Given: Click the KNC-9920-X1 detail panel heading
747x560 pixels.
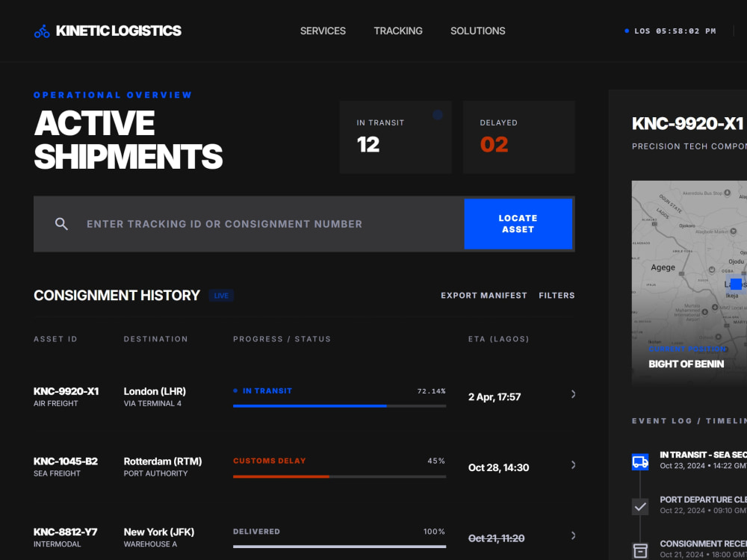Looking at the screenshot, I should [x=687, y=124].
